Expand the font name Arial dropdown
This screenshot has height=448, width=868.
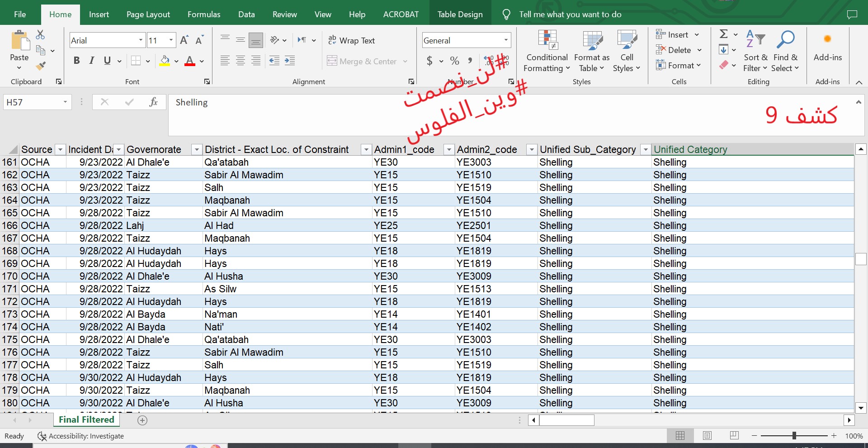pos(141,40)
